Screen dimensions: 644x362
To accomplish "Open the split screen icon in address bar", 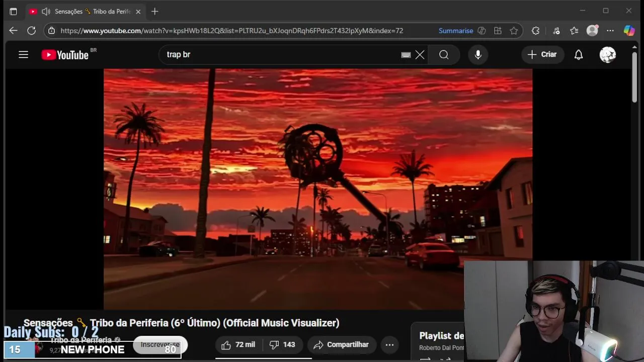I will pos(498,31).
